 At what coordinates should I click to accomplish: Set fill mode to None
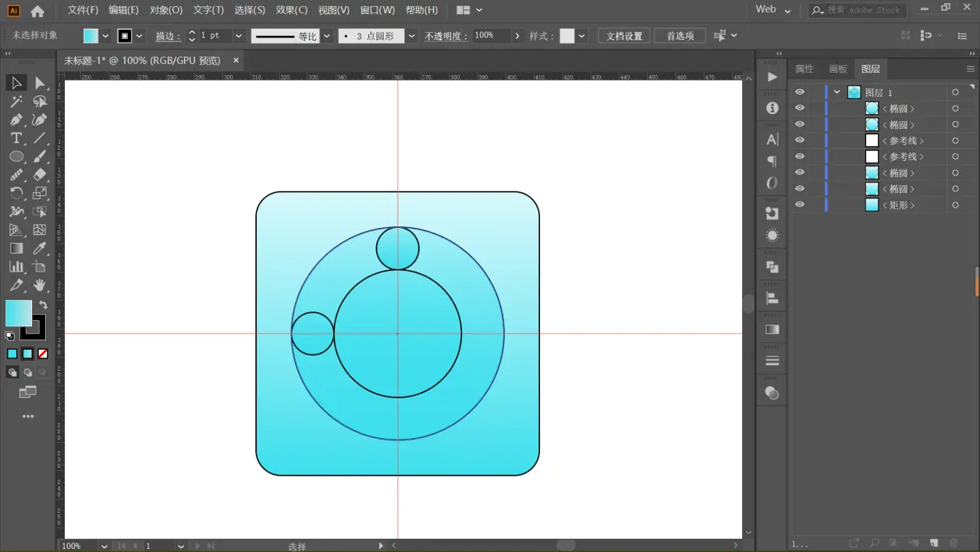(x=43, y=354)
